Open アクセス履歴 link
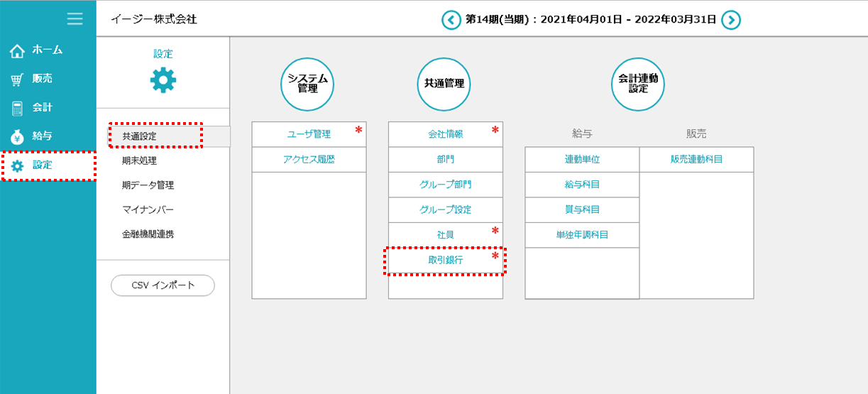The height and width of the screenshot is (394, 868). coord(309,160)
